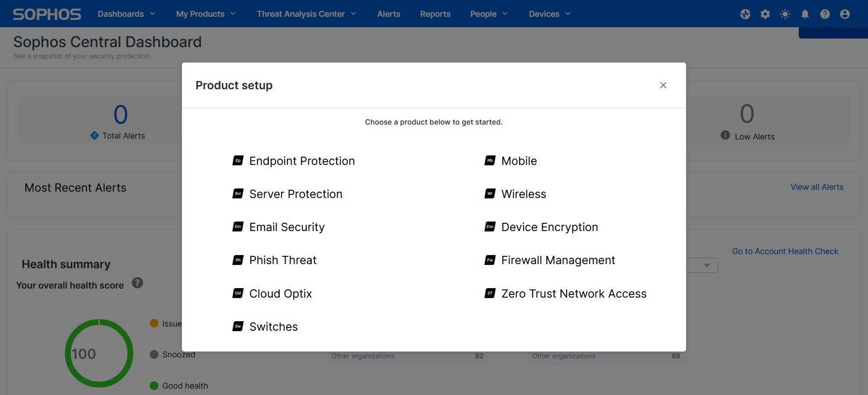
Task: Expand the Threat Analysis Center menu
Action: (x=306, y=14)
